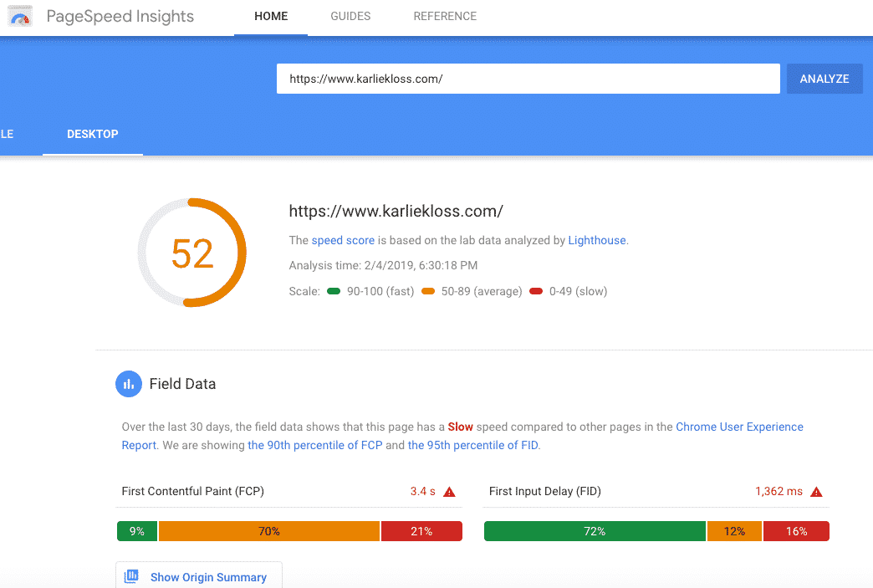Click the orange average scale legend dot
Screen dimensions: 873x588
428,291
